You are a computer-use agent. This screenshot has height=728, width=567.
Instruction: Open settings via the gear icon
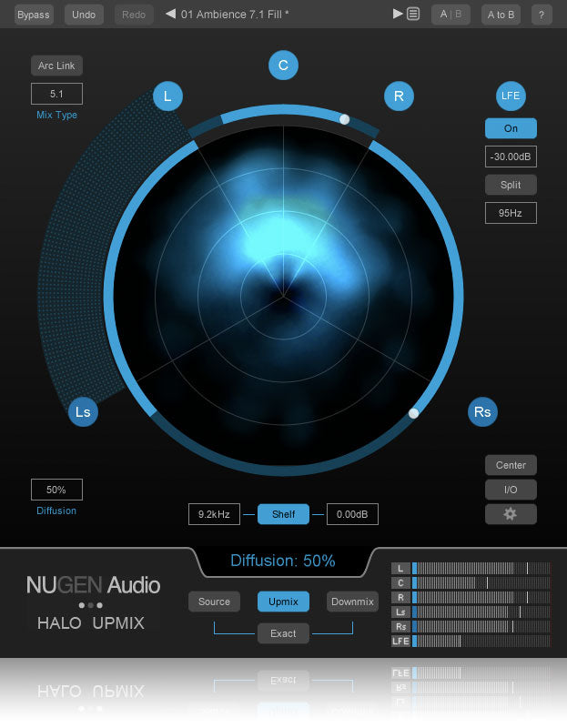point(511,514)
